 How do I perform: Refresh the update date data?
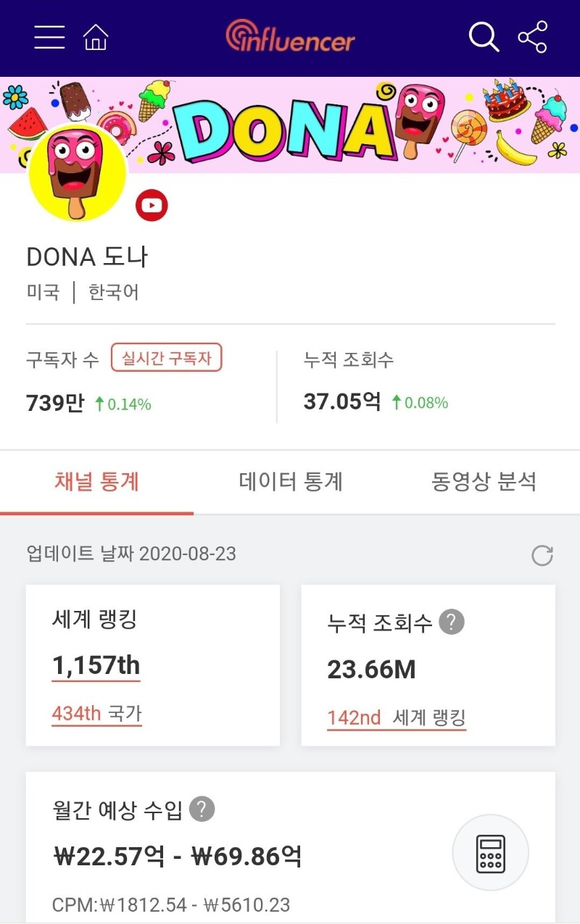click(542, 555)
